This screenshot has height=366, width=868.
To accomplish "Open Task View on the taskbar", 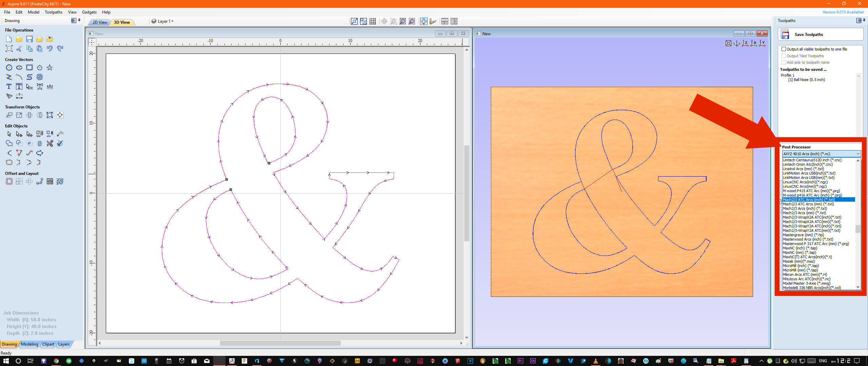I will [31, 361].
